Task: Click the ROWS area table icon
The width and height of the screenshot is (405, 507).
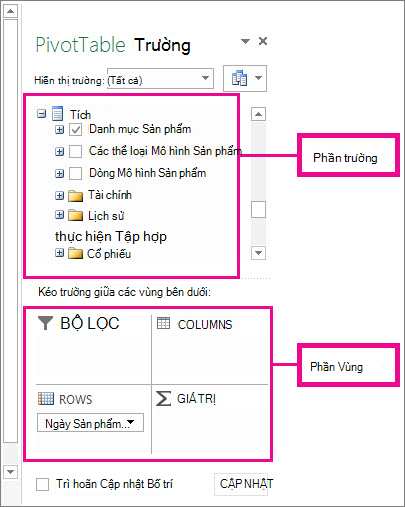Action: [46, 398]
